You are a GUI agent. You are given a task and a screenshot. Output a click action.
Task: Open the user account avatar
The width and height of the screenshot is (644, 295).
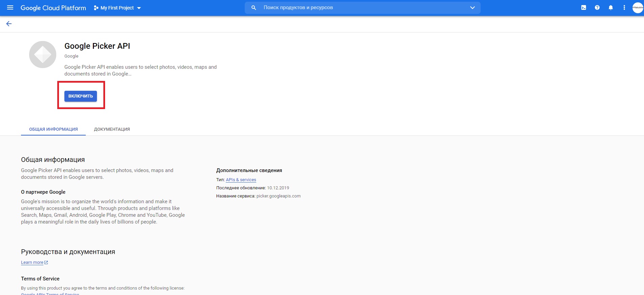638,7
